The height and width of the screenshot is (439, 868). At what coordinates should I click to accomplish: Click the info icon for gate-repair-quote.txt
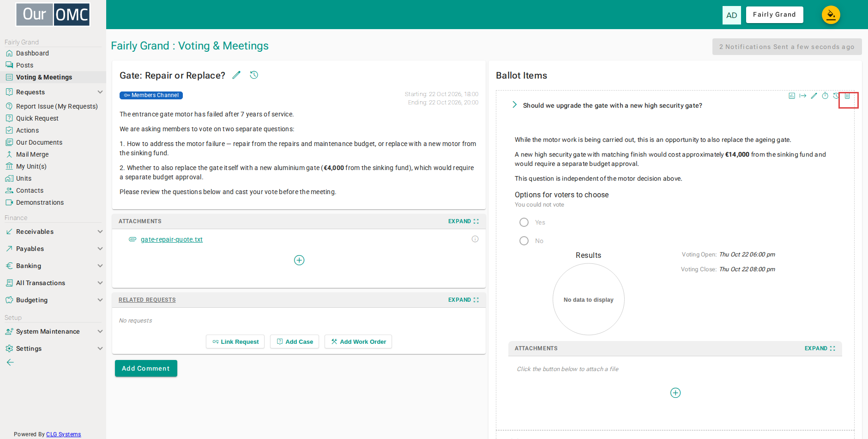[x=475, y=239]
